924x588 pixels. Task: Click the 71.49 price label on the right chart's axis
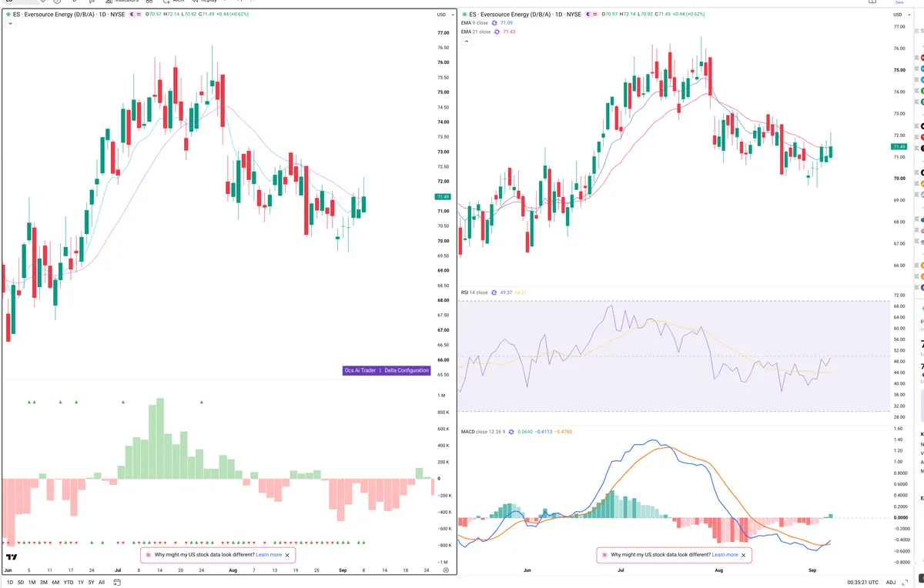899,146
